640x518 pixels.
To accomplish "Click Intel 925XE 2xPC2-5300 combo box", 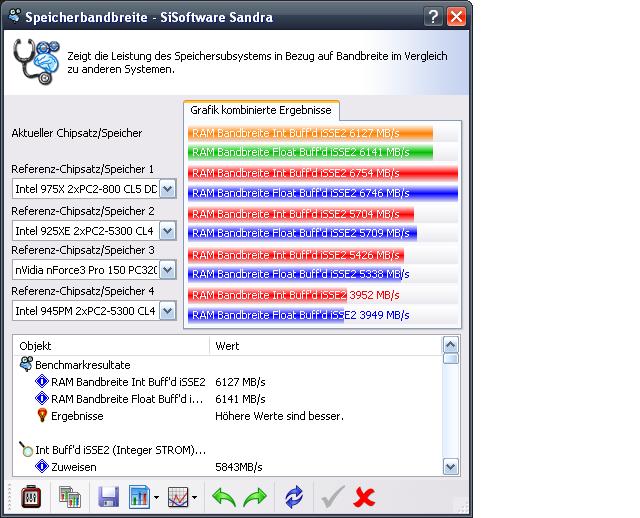I will (94, 231).
